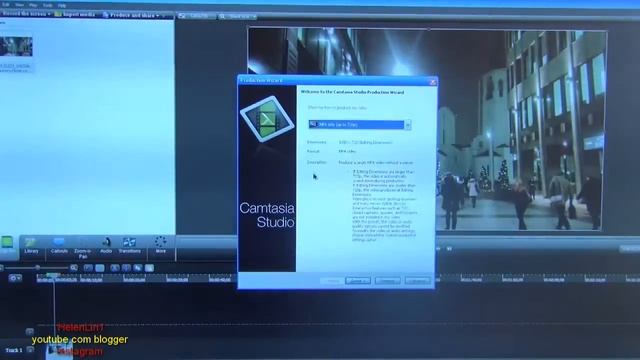Click Help button in Production Wizard

coord(418,281)
